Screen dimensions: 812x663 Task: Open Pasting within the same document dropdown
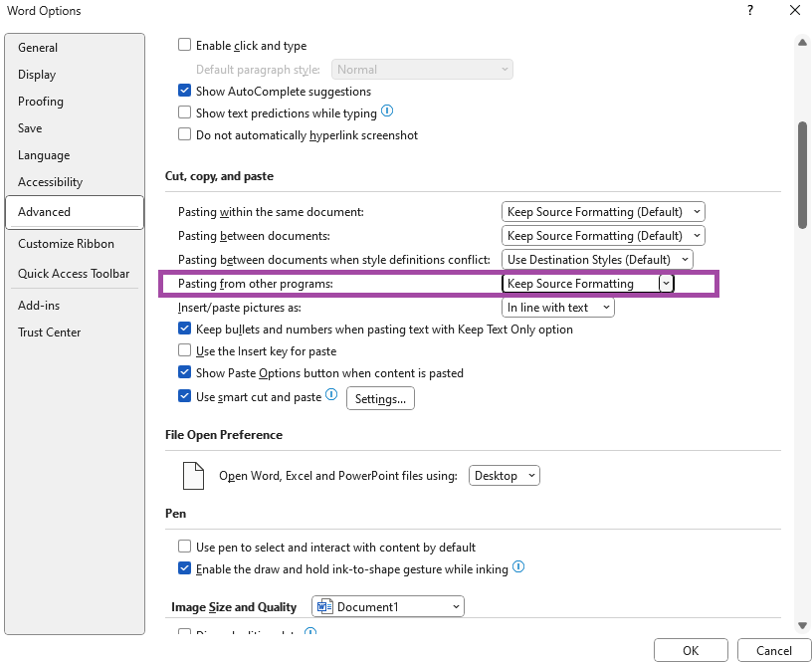tap(603, 212)
